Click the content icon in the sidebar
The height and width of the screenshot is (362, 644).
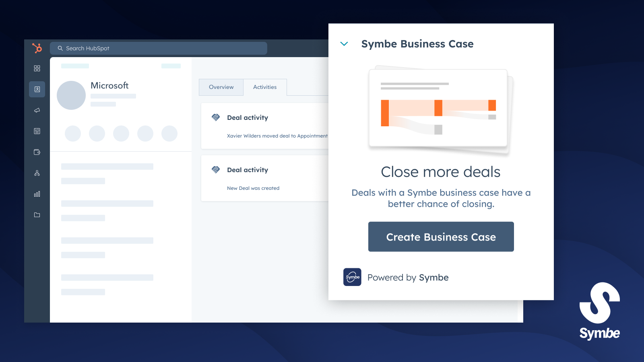point(37,131)
